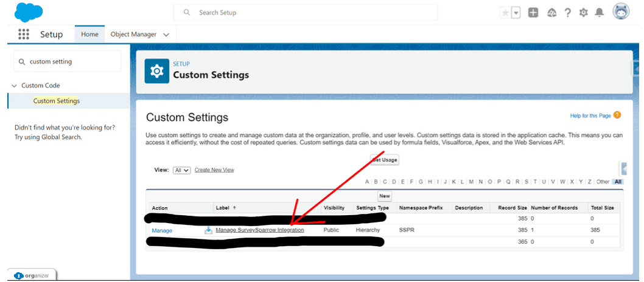644x282 pixels.
Task: Click the global actions plus icon
Action: click(533, 13)
